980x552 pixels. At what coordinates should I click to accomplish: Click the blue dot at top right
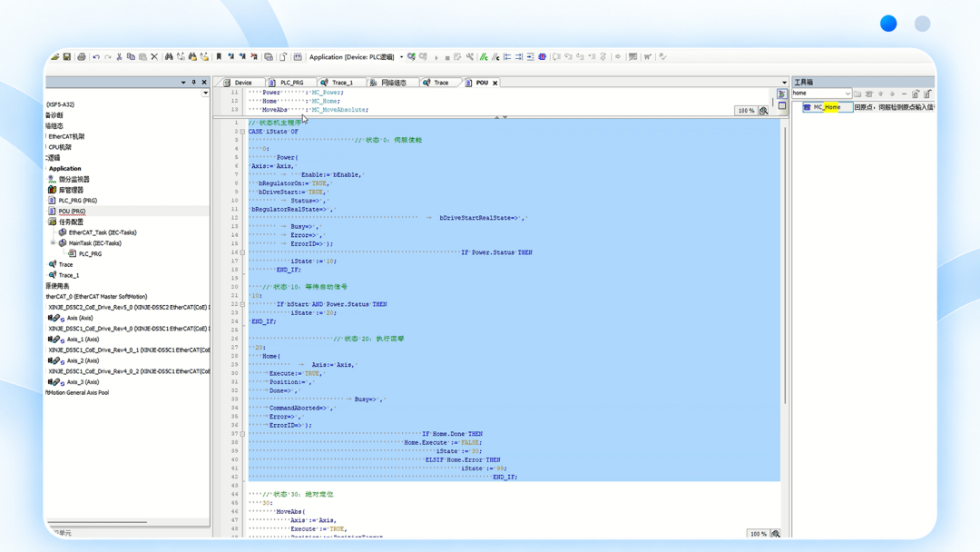click(x=888, y=24)
